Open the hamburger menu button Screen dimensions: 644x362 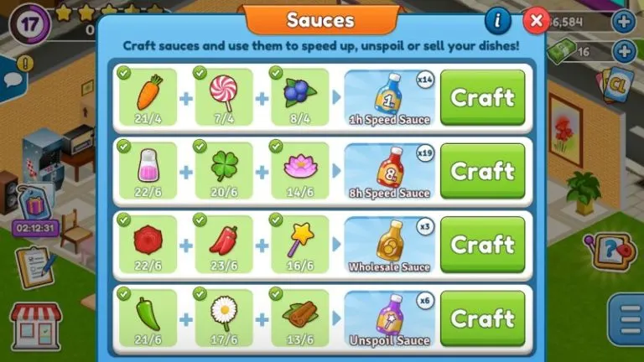point(629,320)
